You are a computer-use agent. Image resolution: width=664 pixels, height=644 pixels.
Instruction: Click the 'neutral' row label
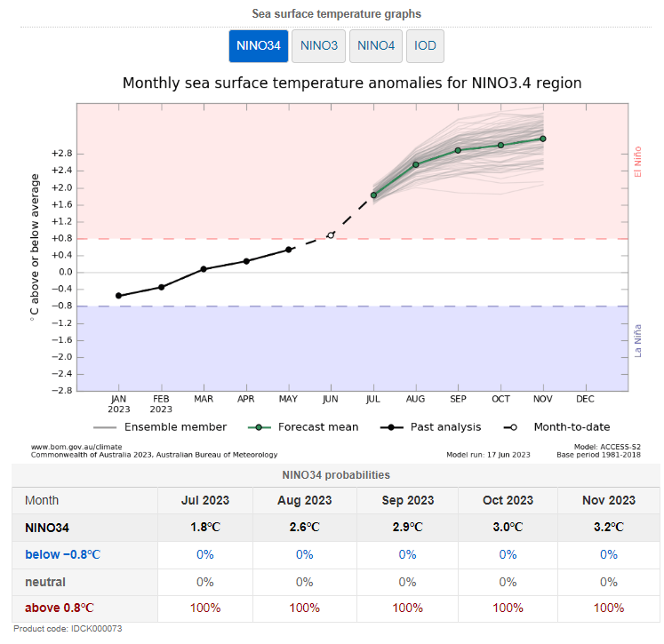pos(45,582)
